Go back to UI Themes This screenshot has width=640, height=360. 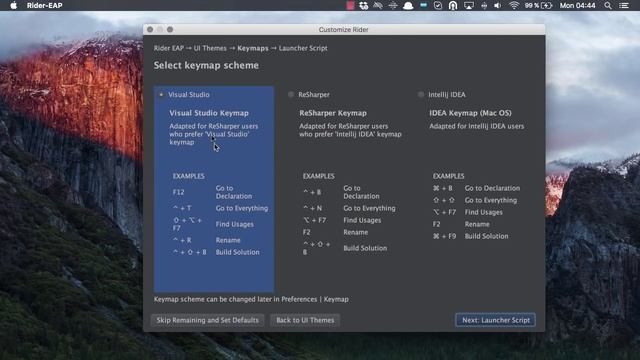point(305,320)
